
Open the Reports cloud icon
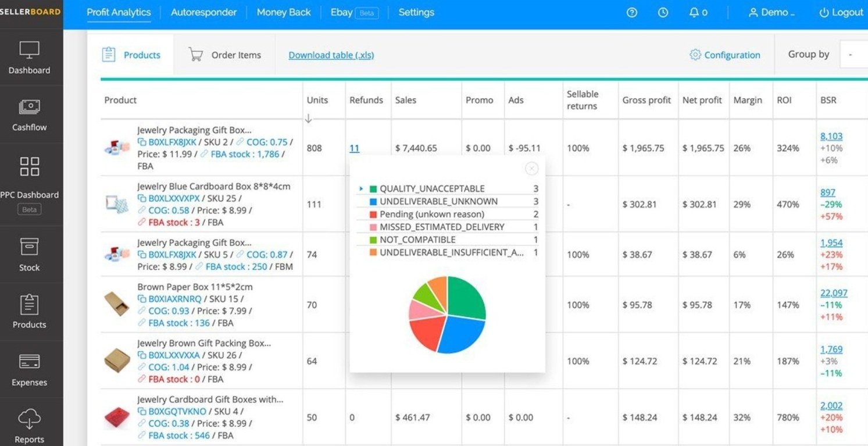29,419
